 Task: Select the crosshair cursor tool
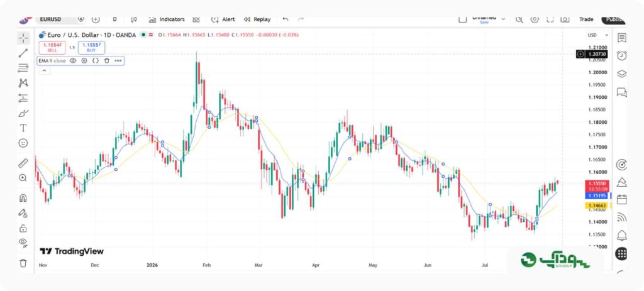pyautogui.click(x=23, y=38)
